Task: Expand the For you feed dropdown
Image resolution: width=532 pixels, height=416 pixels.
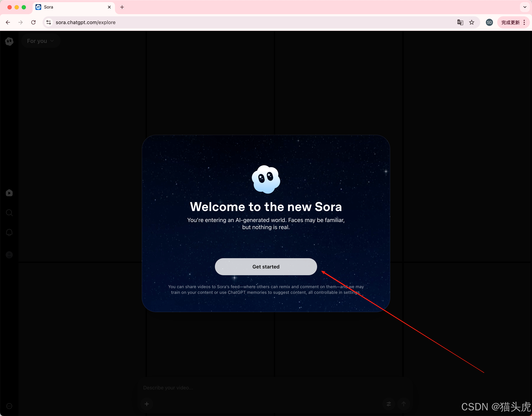Action: pos(40,41)
